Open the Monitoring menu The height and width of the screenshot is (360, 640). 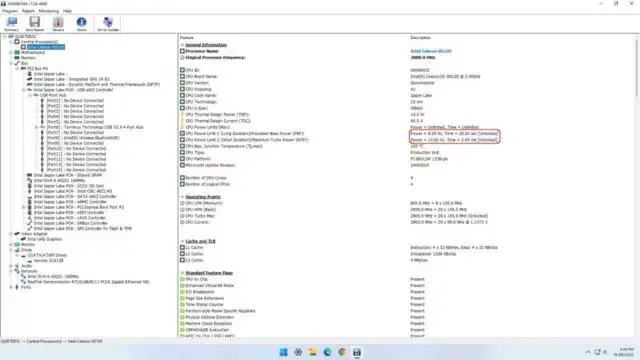(49, 11)
